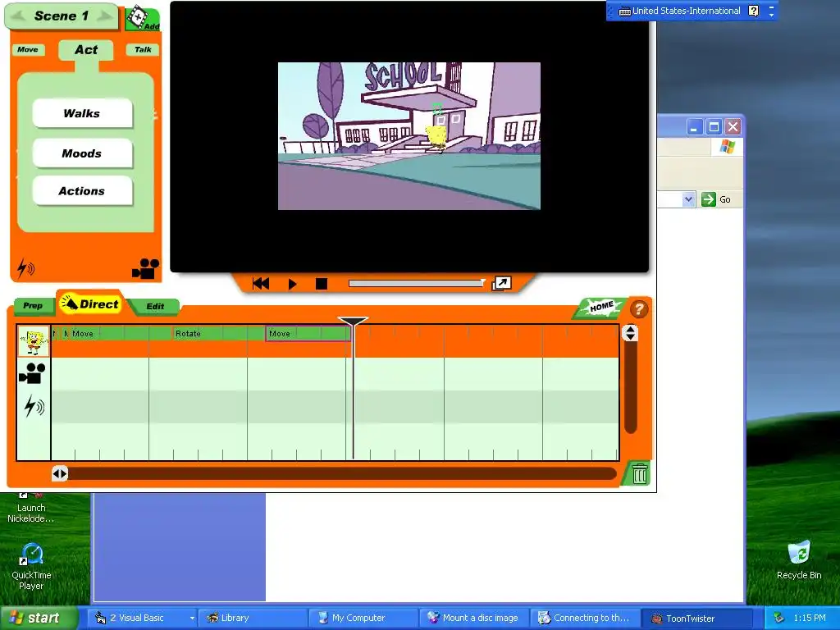Open the Launch Nickelodeon desktop shortcut

30,508
